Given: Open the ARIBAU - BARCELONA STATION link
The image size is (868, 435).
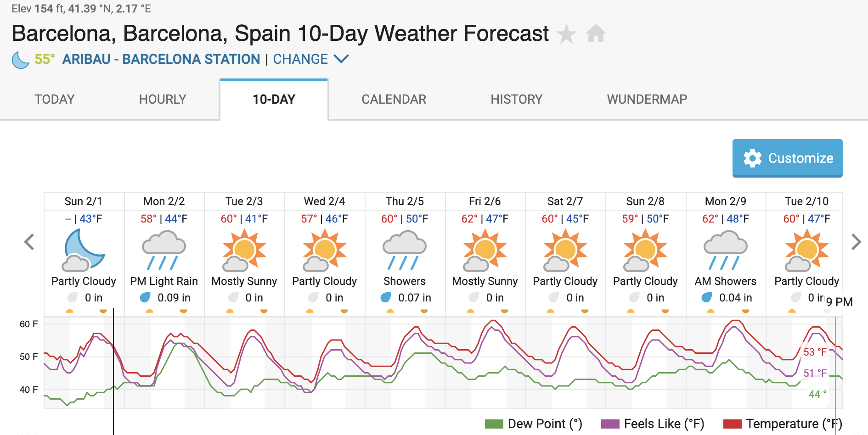Looking at the screenshot, I should coord(161,59).
